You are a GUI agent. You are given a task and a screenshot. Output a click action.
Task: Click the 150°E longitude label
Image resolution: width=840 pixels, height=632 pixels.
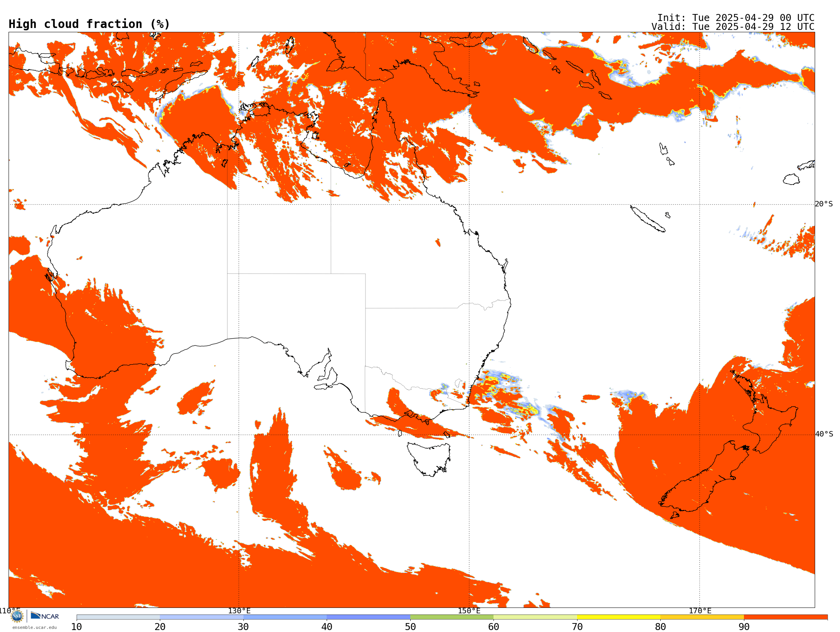(x=469, y=611)
